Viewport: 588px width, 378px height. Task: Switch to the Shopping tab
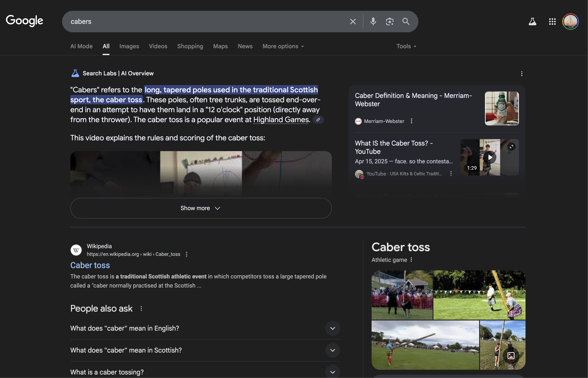tap(190, 46)
